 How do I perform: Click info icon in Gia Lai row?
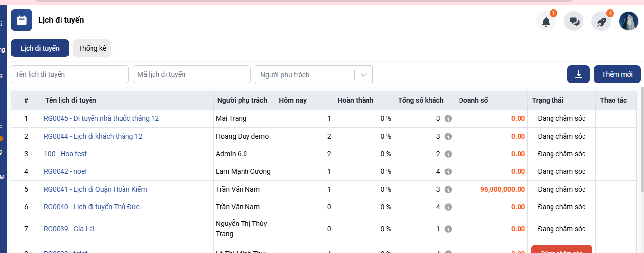click(x=448, y=229)
